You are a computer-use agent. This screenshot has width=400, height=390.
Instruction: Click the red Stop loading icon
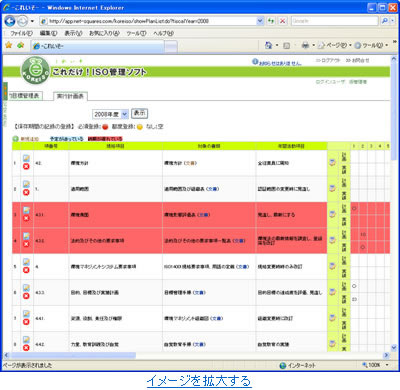pos(283,21)
